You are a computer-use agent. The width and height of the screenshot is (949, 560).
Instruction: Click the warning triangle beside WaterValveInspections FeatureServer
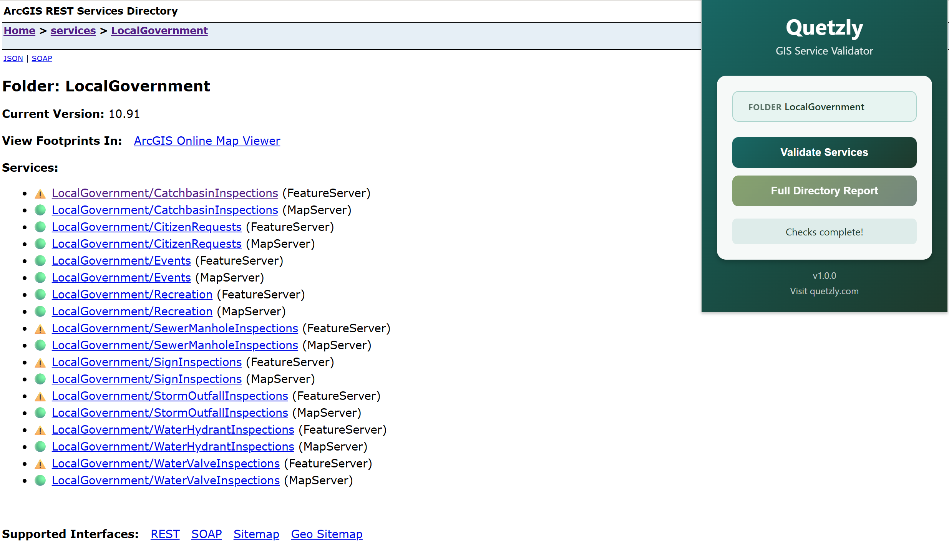pos(40,464)
